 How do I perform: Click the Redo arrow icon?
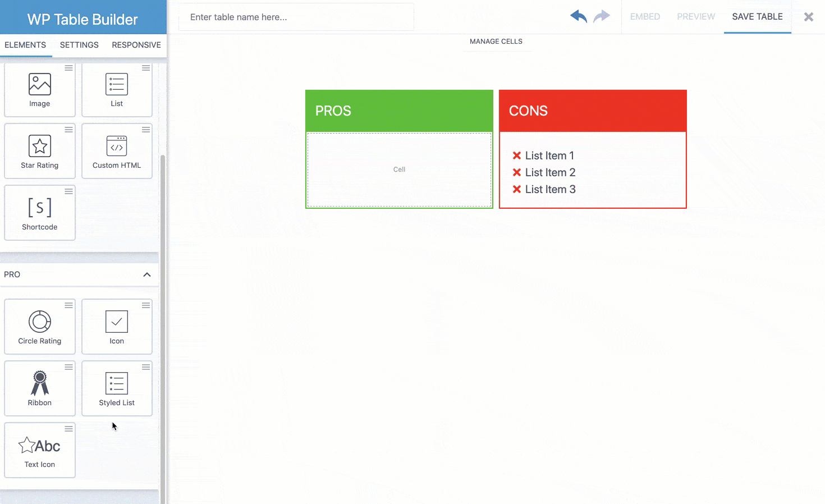[x=601, y=16]
